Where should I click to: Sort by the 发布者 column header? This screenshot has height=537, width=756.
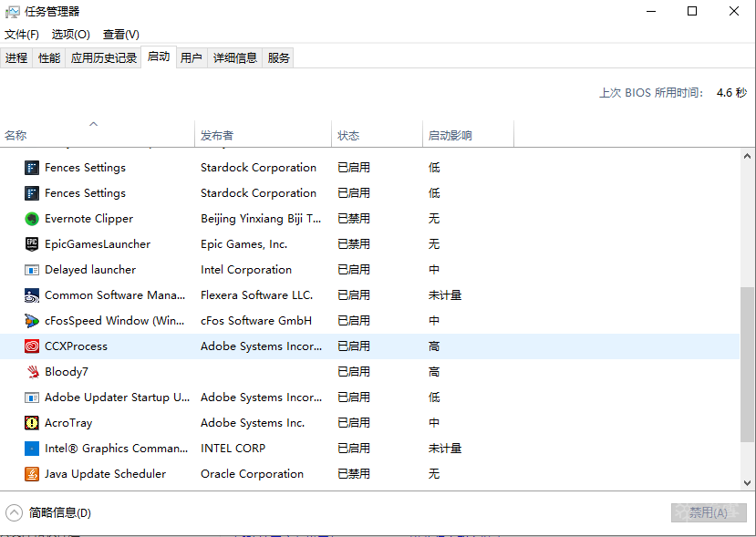tap(264, 135)
